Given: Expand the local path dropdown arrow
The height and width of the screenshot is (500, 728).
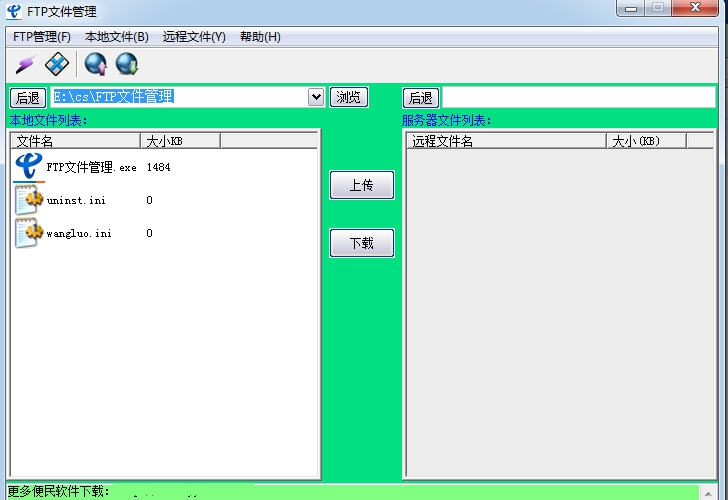Looking at the screenshot, I should [316, 97].
